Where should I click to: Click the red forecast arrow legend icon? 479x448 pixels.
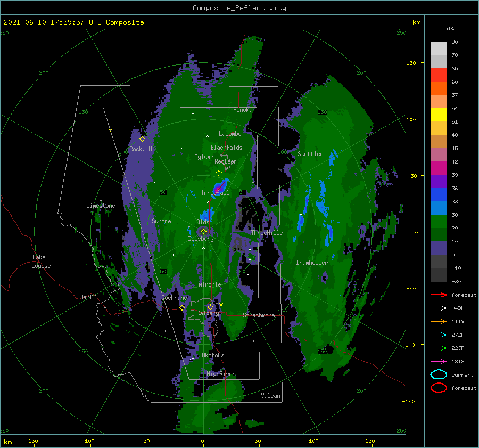point(439,295)
